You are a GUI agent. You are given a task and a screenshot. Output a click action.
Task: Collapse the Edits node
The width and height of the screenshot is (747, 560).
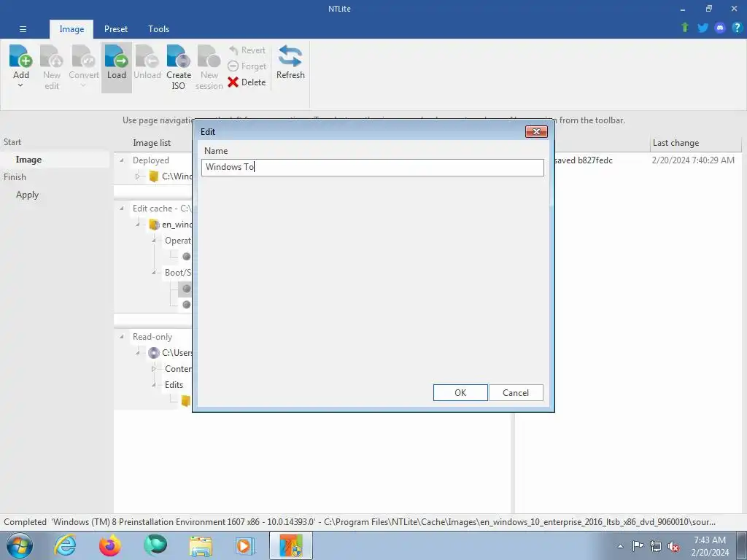[x=154, y=385]
